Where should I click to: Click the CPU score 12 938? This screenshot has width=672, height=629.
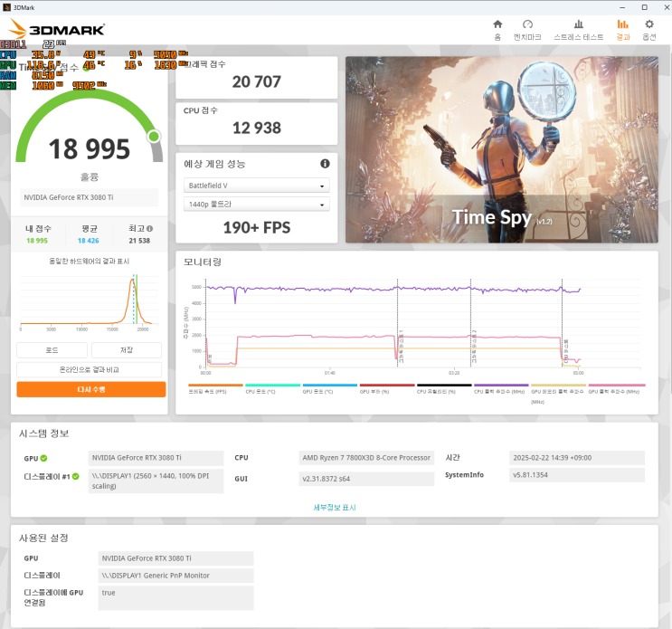[x=257, y=128]
